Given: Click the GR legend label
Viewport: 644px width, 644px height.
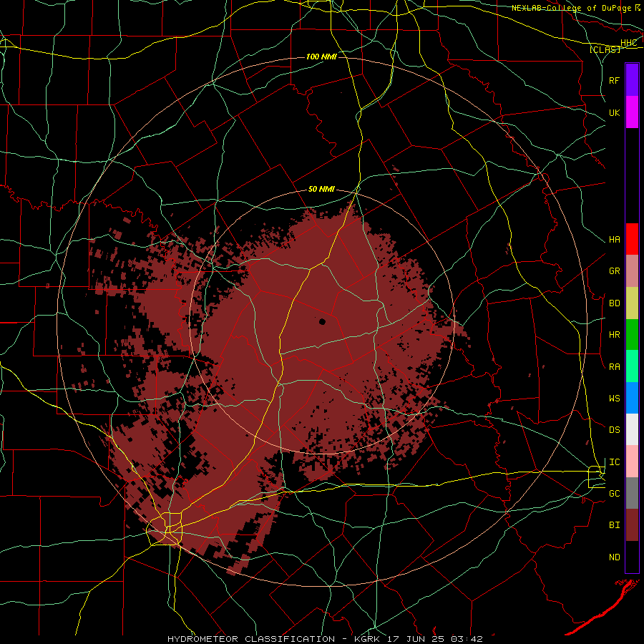Looking at the screenshot, I should pos(614,271).
